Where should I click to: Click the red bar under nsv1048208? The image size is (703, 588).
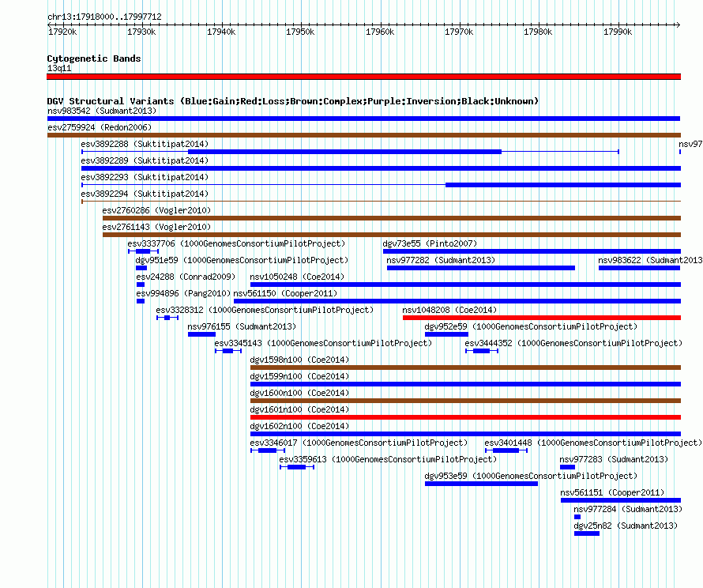[x=542, y=318]
